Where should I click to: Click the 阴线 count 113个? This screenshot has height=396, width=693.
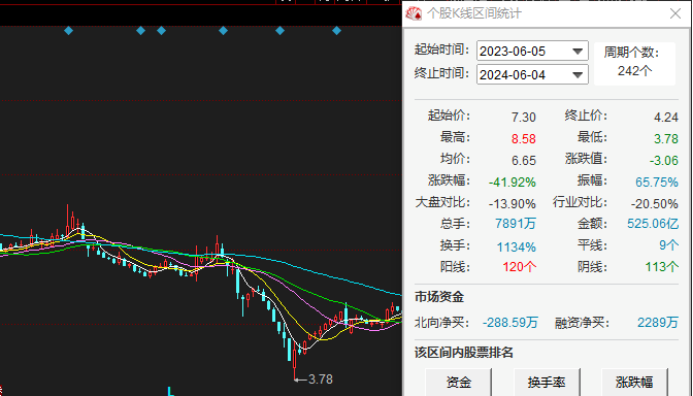pos(662,267)
